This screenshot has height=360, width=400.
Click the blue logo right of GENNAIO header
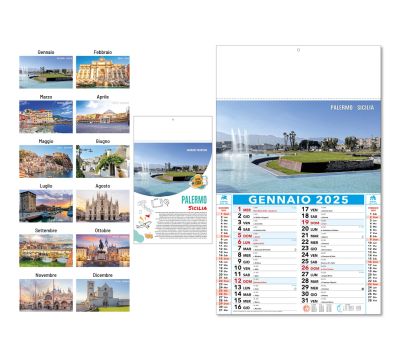pos(373,200)
